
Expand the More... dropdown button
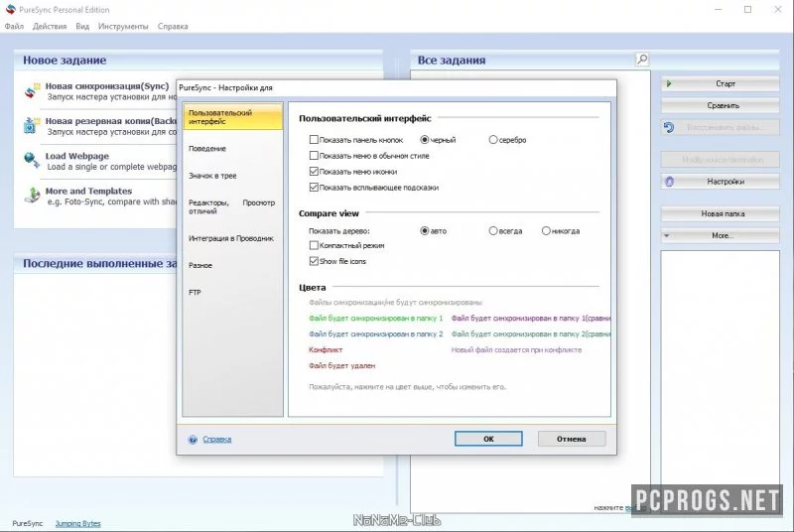pyautogui.click(x=720, y=235)
